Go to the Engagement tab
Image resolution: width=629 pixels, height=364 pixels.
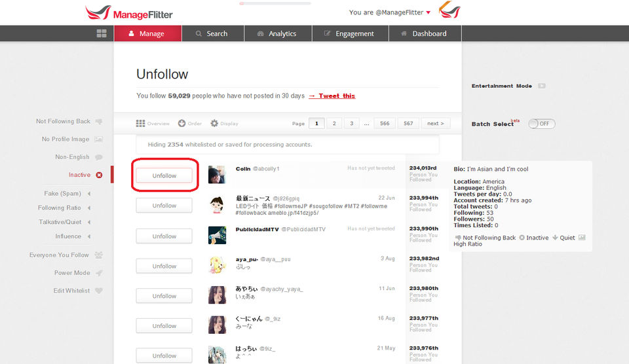[x=350, y=33]
